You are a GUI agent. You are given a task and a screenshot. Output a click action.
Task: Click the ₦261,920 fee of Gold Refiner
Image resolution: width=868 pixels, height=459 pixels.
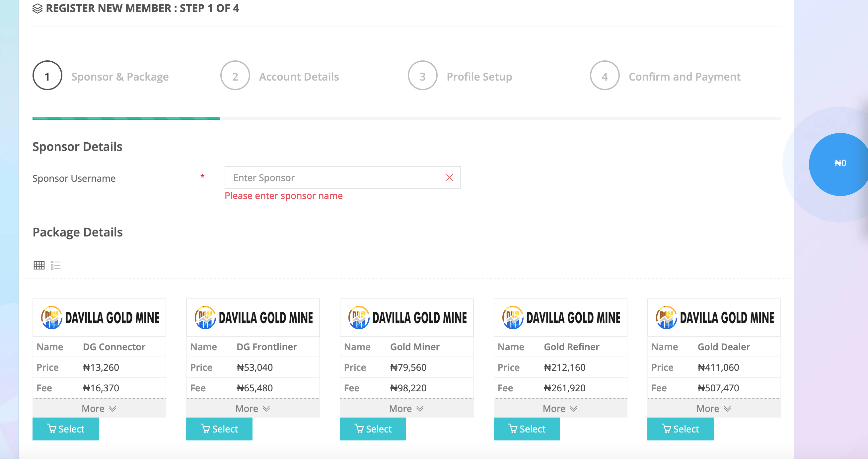pos(564,388)
